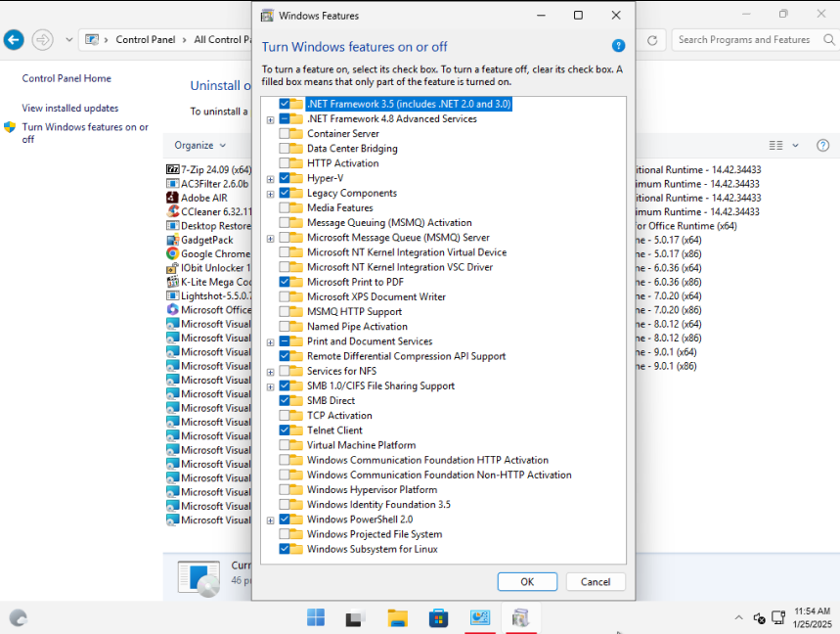This screenshot has width=840, height=634.
Task: Click the help icon in Programs and Features toolbar
Action: point(822,145)
